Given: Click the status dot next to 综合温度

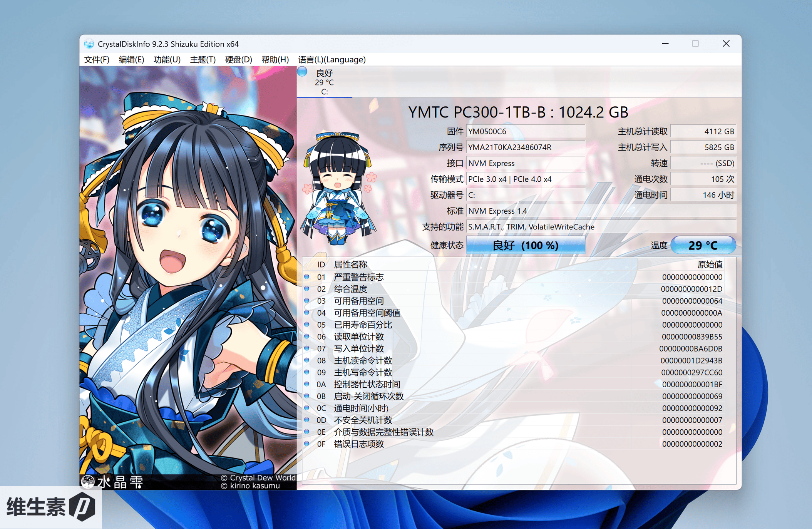Looking at the screenshot, I should [x=307, y=289].
